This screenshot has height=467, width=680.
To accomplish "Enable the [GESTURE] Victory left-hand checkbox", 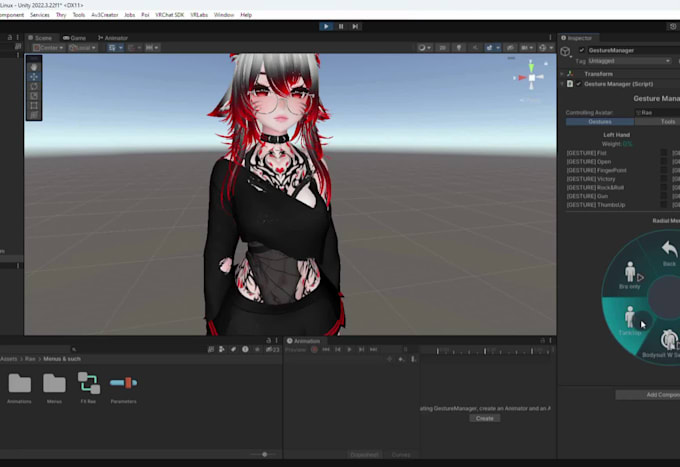I will (x=664, y=179).
